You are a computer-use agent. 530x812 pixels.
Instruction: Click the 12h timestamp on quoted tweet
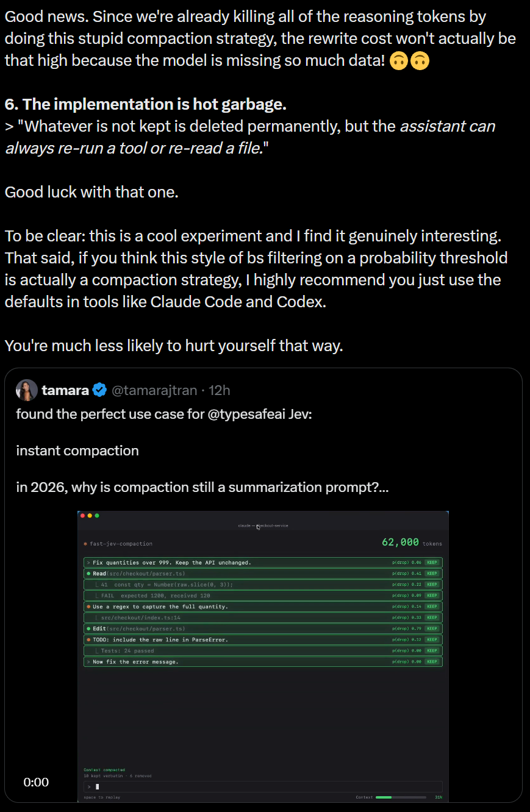tap(220, 390)
